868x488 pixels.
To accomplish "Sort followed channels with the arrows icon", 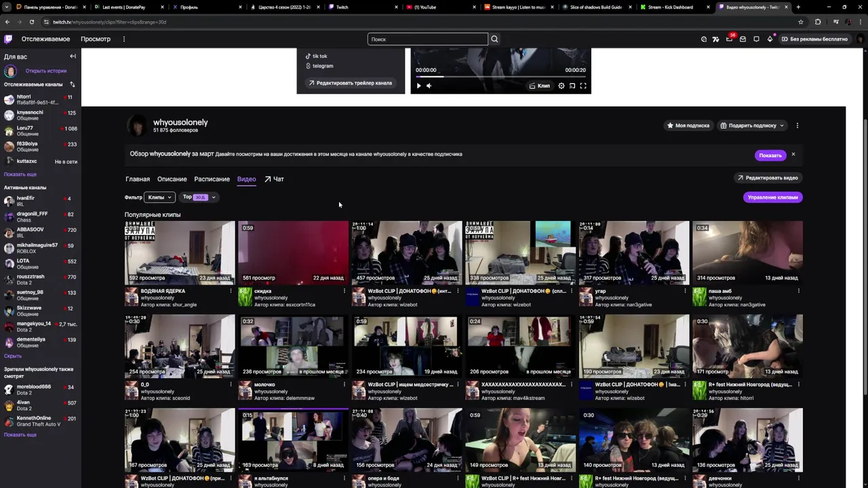I will click(73, 85).
